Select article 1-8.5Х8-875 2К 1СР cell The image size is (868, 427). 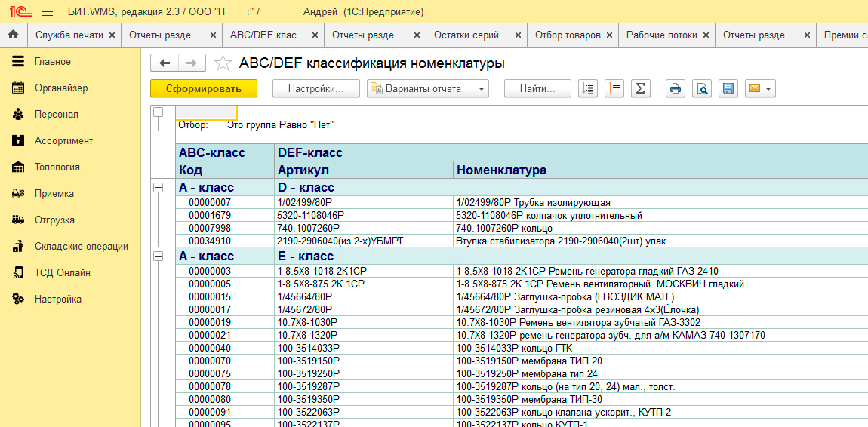365,284
